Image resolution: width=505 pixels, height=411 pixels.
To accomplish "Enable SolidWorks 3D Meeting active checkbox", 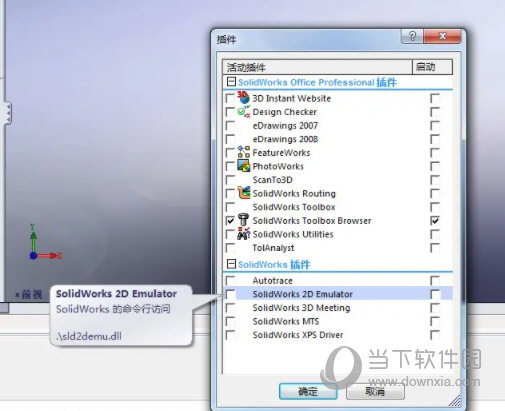I will click(x=230, y=308).
